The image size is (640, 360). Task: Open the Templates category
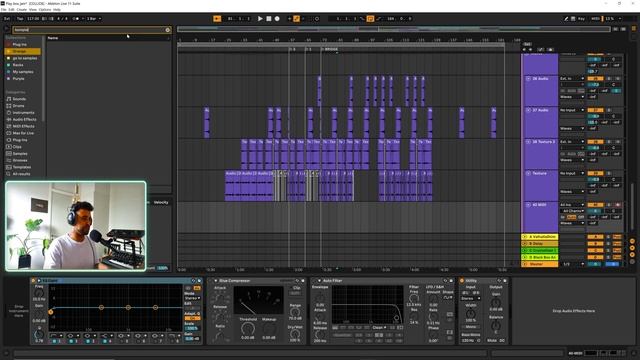(22, 167)
